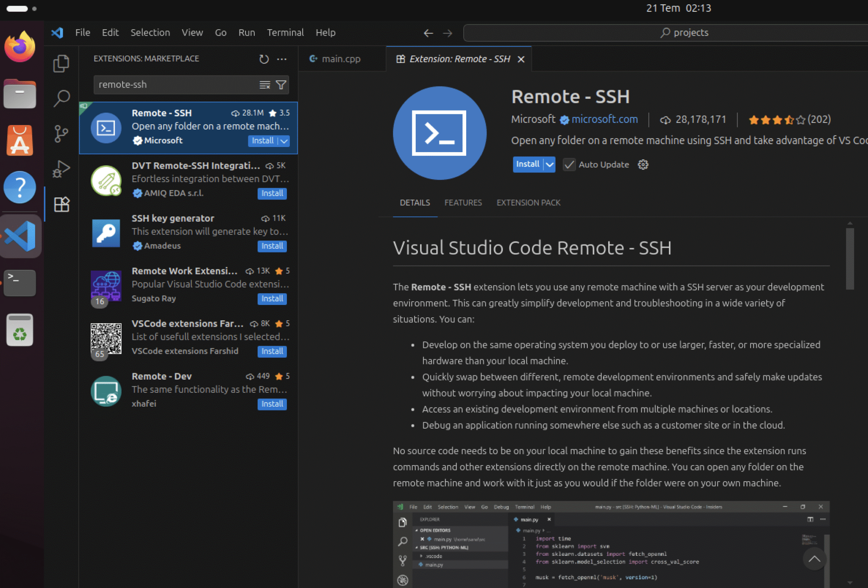The image size is (868, 588).
Task: Click the Extensions icon in the activity bar
Action: click(x=62, y=204)
